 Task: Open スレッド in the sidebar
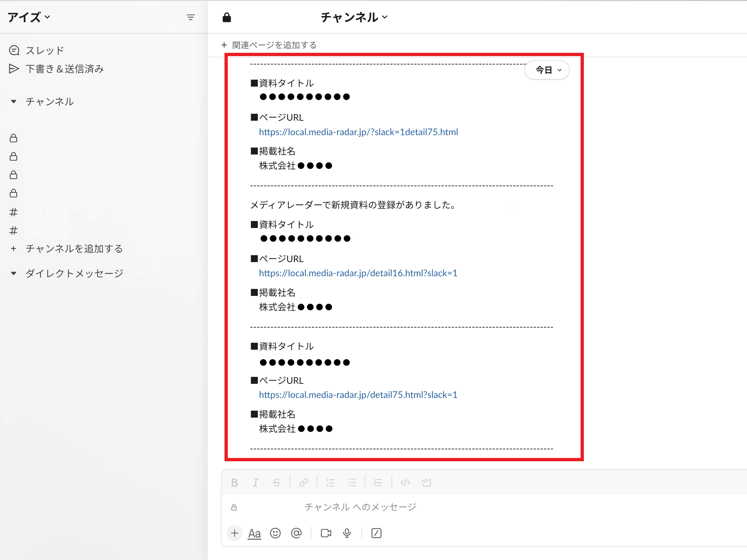point(45,50)
